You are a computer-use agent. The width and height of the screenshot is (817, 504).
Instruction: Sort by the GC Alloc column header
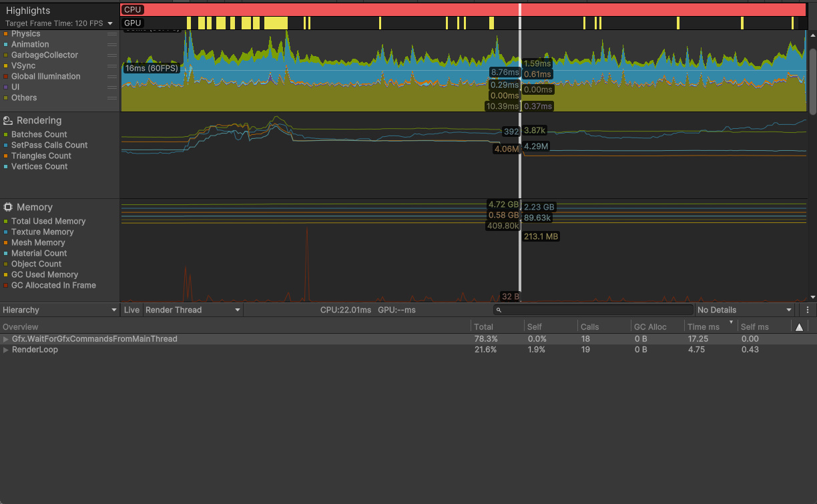point(657,327)
